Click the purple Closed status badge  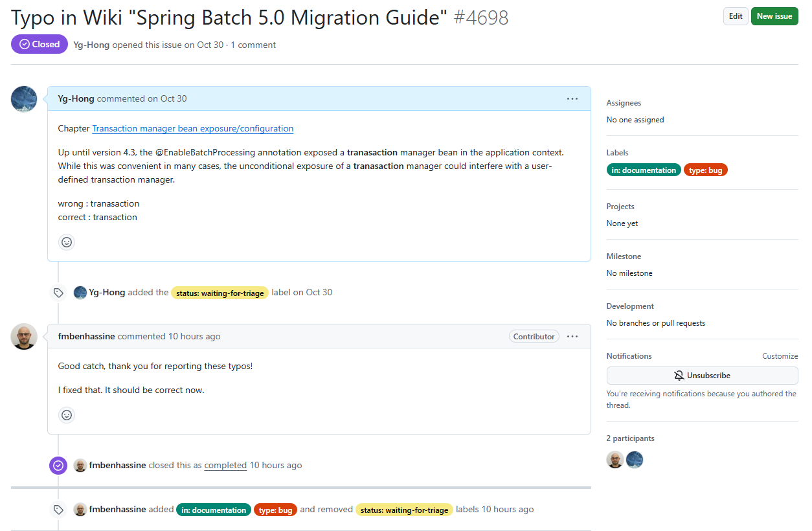[x=39, y=44]
